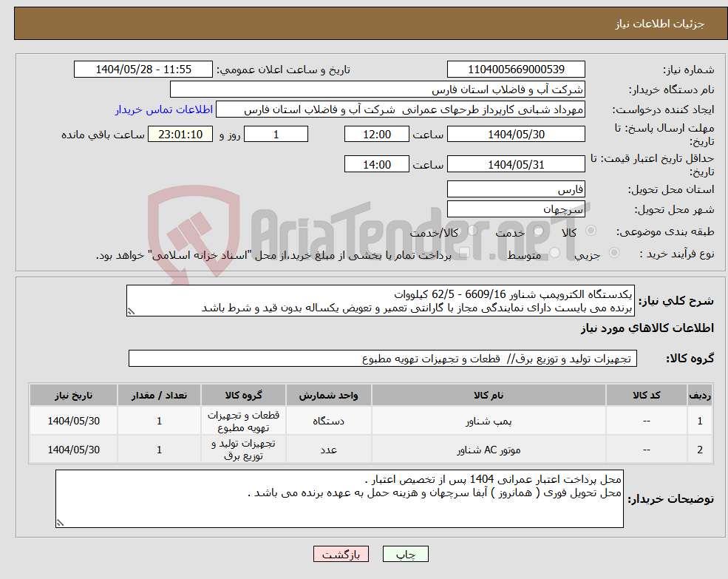This screenshot has height=579, width=728.
Task: Select the فارس province field
Action: (x=516, y=189)
